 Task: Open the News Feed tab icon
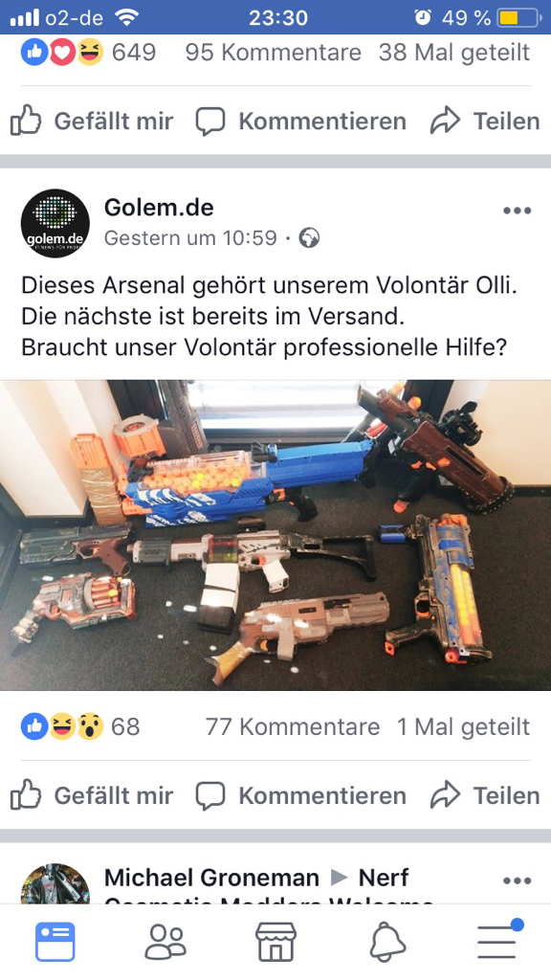55,942
